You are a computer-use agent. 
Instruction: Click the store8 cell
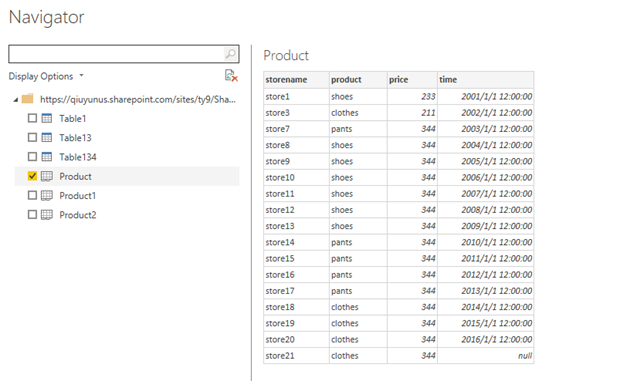point(297,145)
